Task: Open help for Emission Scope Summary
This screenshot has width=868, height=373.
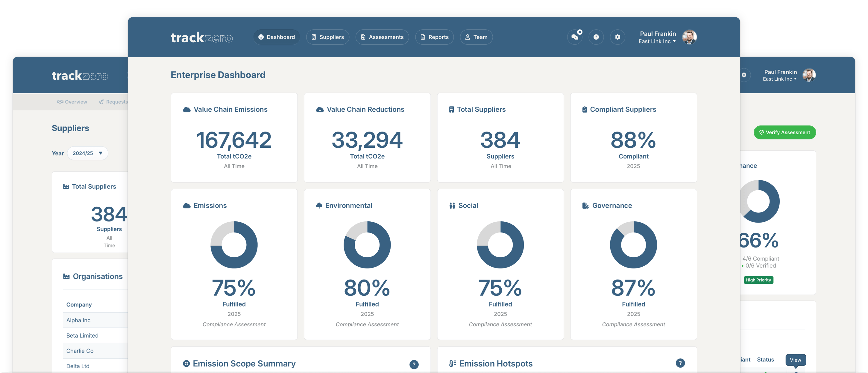Action: tap(414, 365)
